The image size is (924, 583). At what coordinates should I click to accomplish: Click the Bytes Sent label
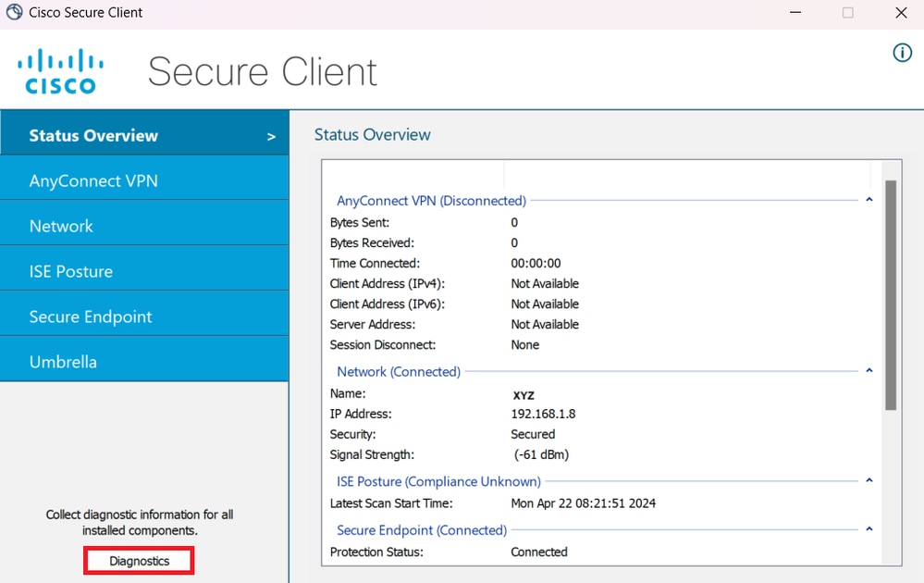tap(360, 223)
